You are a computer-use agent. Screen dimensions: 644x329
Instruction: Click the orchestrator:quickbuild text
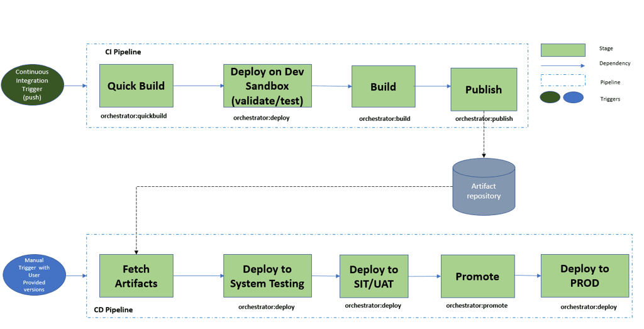tap(133, 116)
